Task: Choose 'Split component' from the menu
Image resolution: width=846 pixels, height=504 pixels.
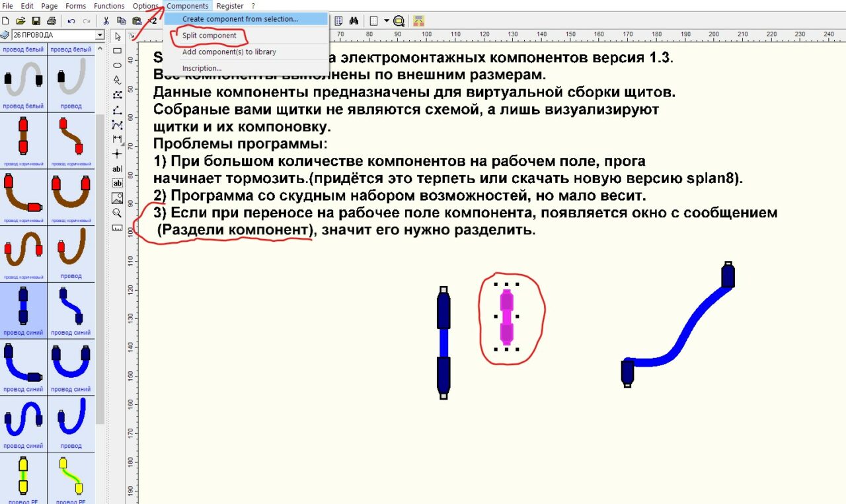Action: pos(246,36)
